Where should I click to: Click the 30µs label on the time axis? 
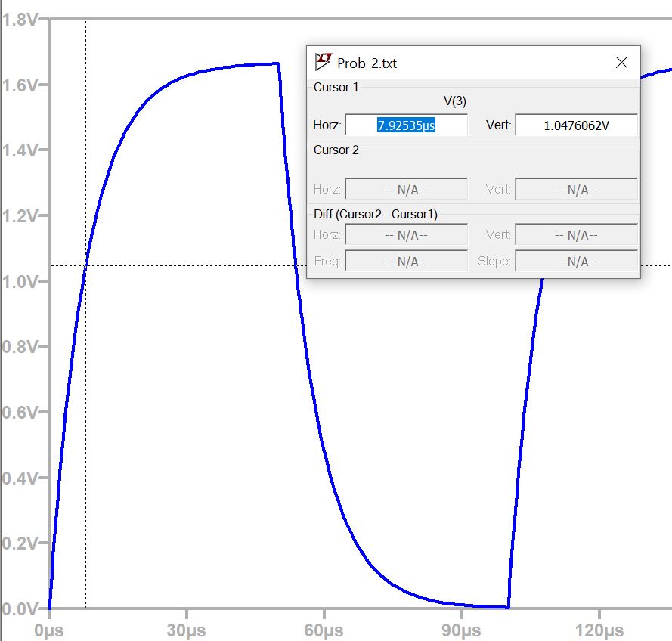coord(186,630)
